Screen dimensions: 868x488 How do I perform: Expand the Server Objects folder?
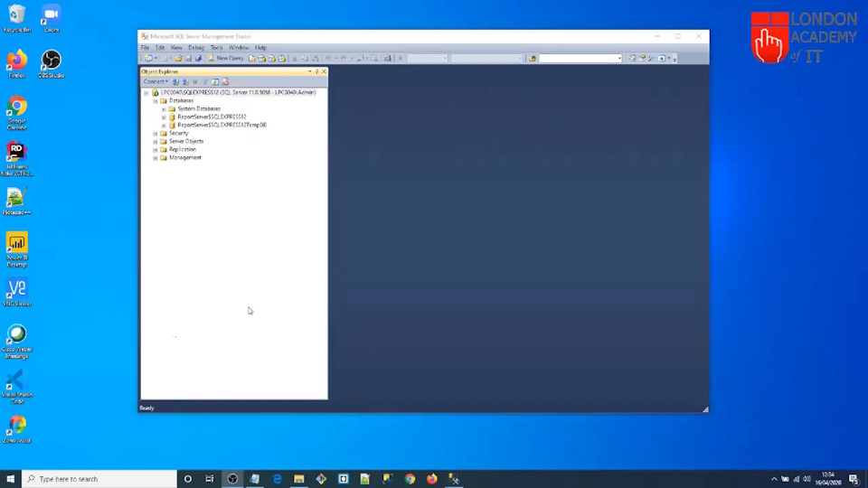point(155,142)
